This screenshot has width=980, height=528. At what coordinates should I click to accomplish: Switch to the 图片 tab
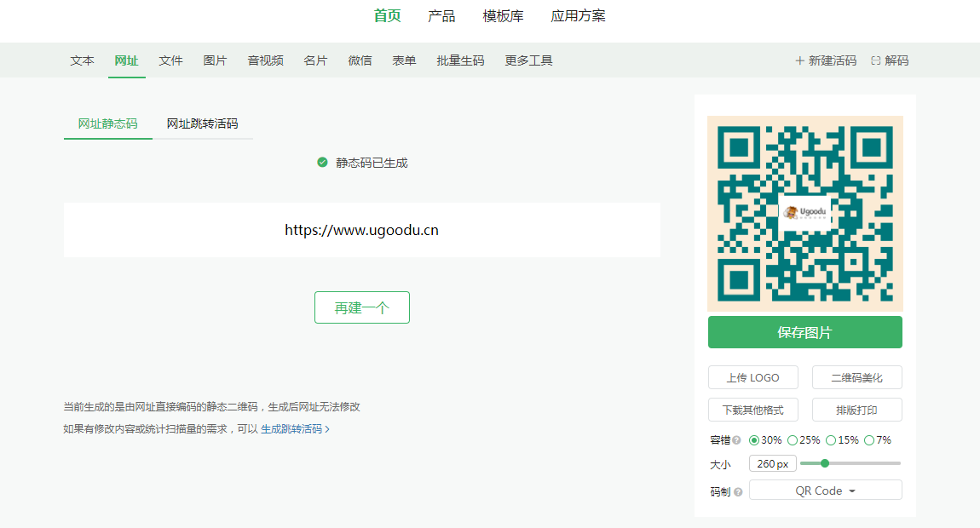tap(215, 60)
